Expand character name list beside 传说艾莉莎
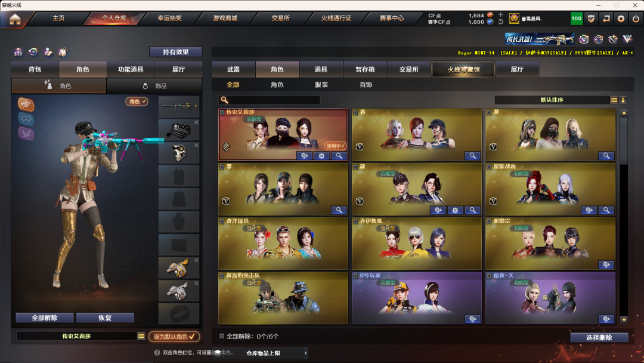The width and height of the screenshot is (644, 363). (141, 336)
